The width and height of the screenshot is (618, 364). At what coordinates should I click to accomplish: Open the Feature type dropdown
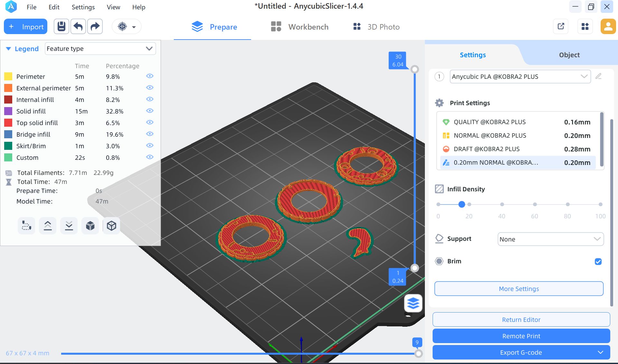coord(100,49)
